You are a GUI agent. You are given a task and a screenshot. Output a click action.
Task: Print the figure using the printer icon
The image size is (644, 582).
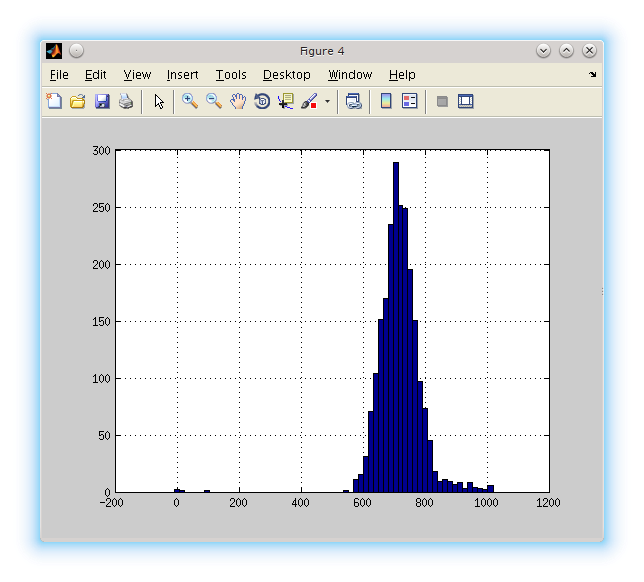pos(126,101)
